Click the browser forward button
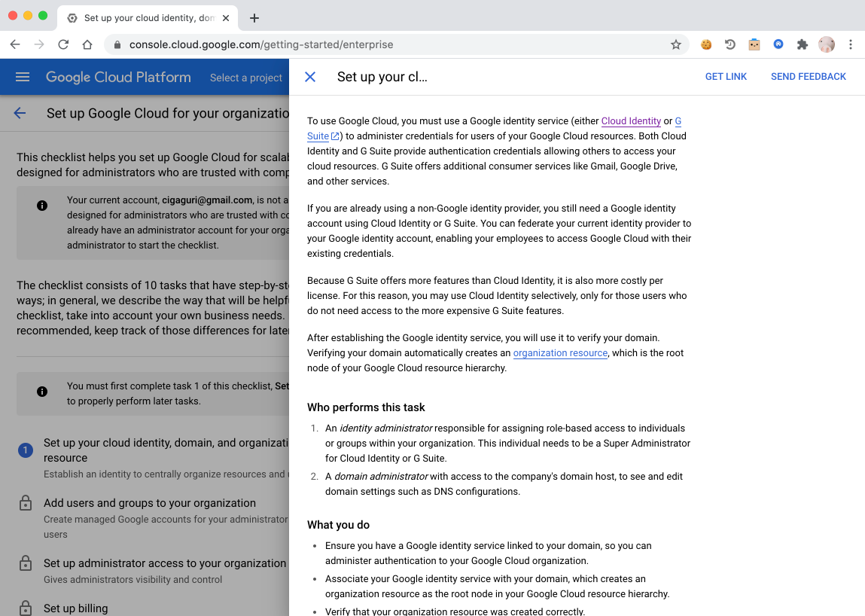865x616 pixels. pyautogui.click(x=39, y=44)
